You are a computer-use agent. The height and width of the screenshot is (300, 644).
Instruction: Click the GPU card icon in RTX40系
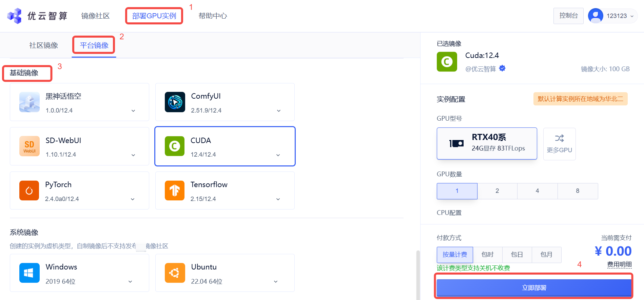point(456,144)
